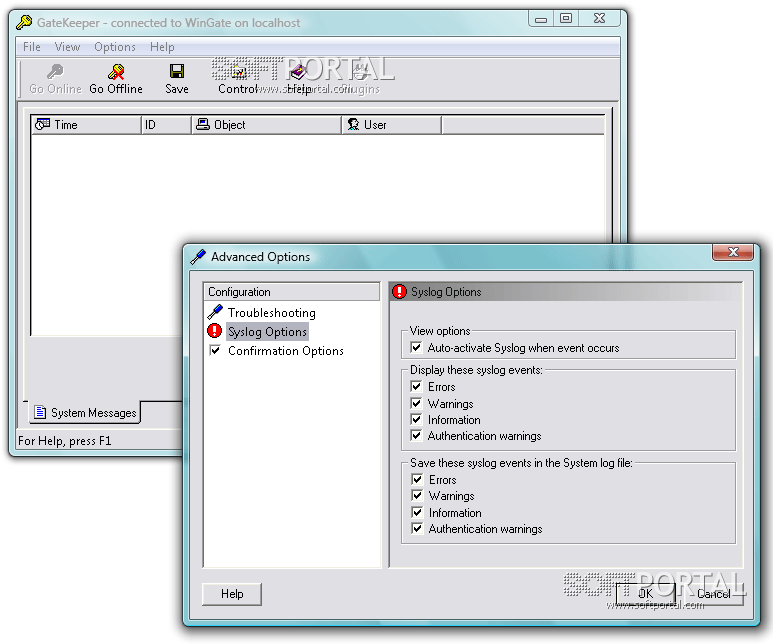This screenshot has height=644, width=773.
Task: Uncheck Information under Save to System log
Action: [x=418, y=512]
